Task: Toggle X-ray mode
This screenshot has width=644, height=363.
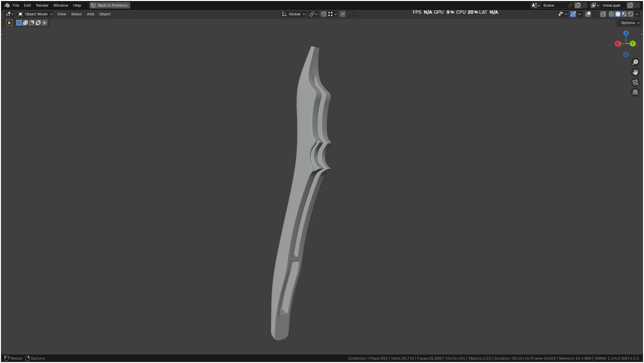Action: tap(603, 14)
